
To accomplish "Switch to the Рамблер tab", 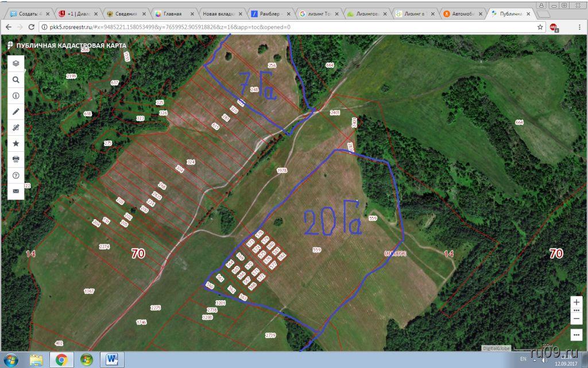I will click(x=270, y=13).
